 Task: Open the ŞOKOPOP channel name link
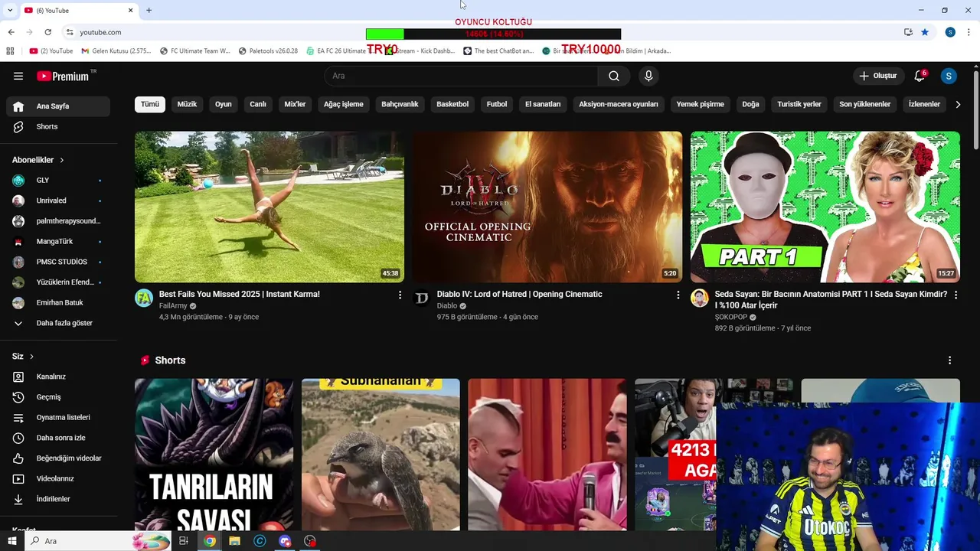pos(730,317)
